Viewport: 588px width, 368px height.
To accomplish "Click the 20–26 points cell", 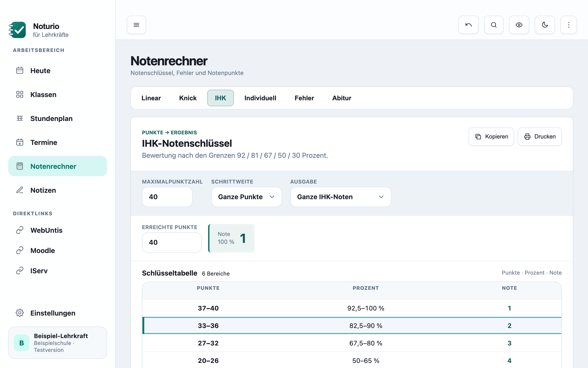I will 208,360.
